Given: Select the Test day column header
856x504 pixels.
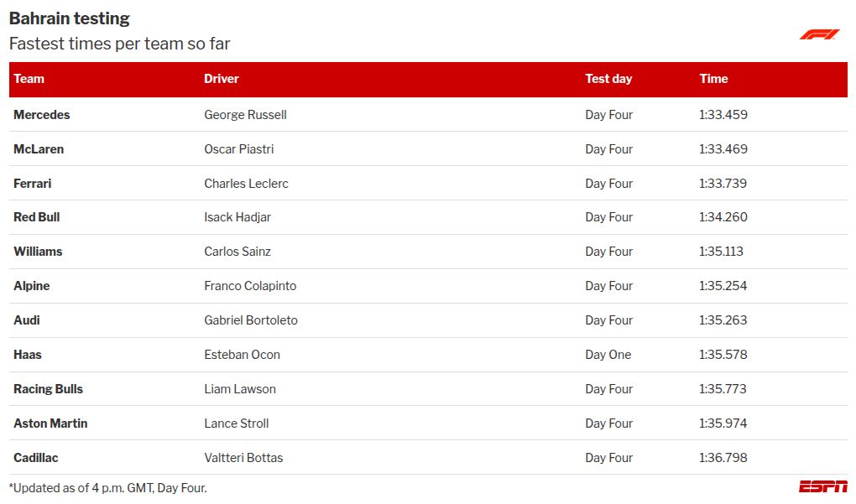Looking at the screenshot, I should pos(608,79).
